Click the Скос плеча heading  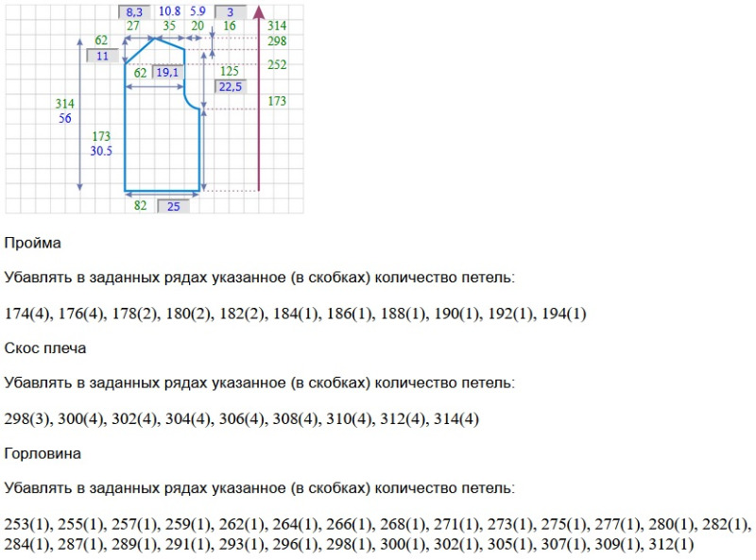44,348
